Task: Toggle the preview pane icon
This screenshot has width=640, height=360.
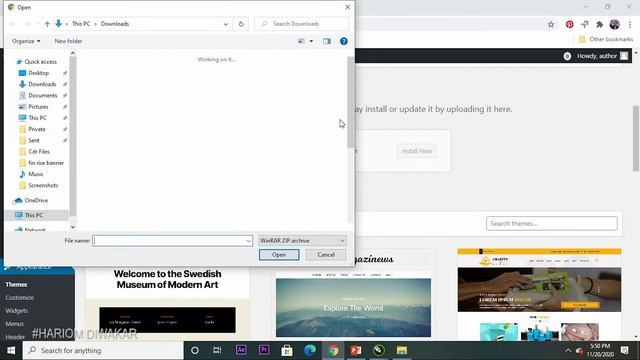Action: click(x=327, y=41)
